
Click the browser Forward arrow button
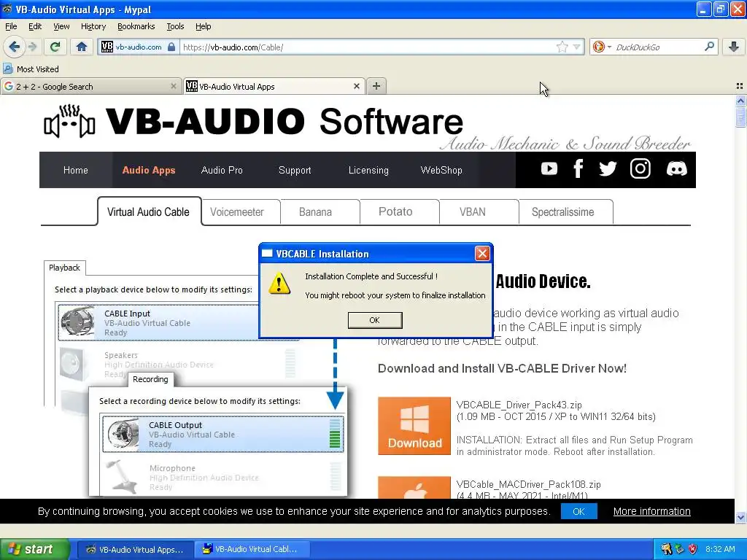pos(32,47)
